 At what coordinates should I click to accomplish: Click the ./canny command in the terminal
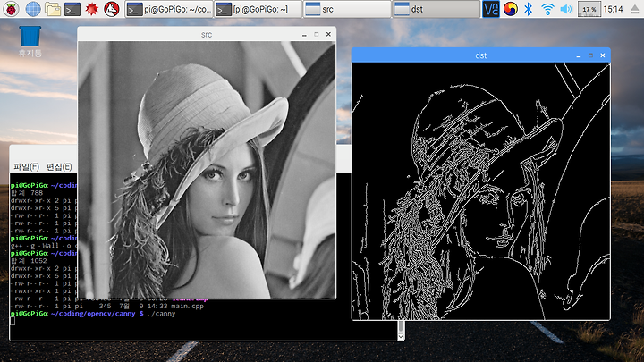coord(161,314)
